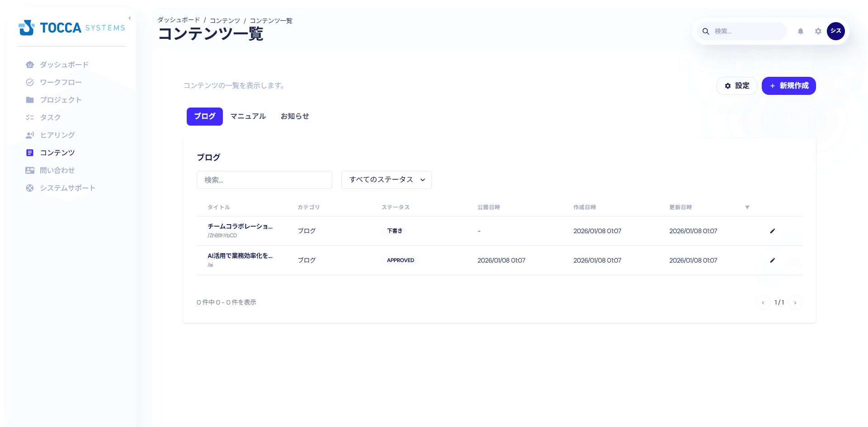Image resolution: width=868 pixels, height=427 pixels.
Task: Switch to the お知らせ tab
Action: tap(294, 116)
